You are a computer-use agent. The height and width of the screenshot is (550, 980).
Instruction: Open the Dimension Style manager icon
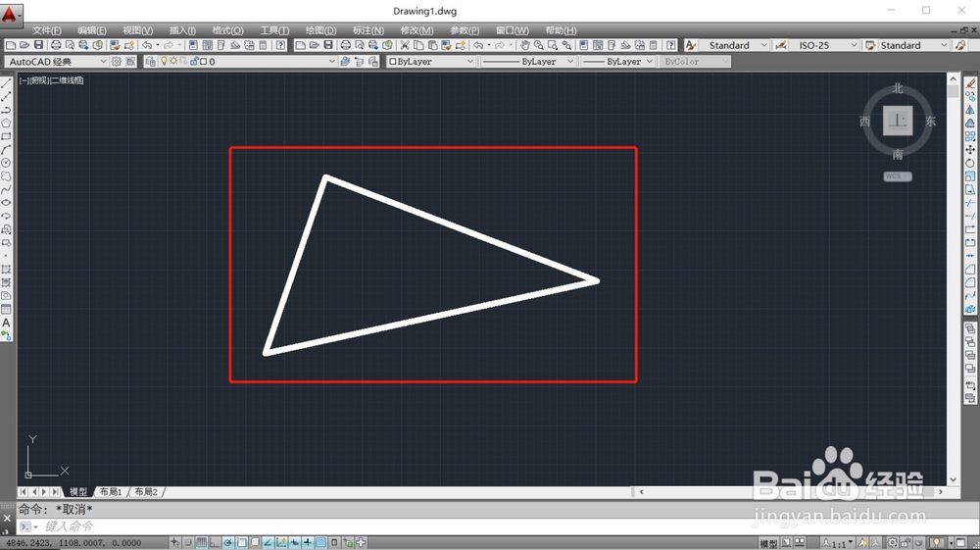(x=781, y=45)
